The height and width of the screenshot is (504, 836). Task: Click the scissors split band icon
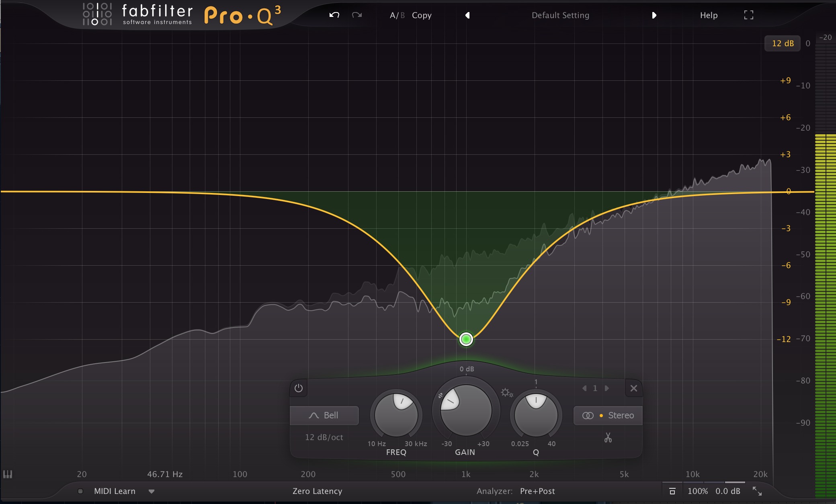pyautogui.click(x=608, y=438)
